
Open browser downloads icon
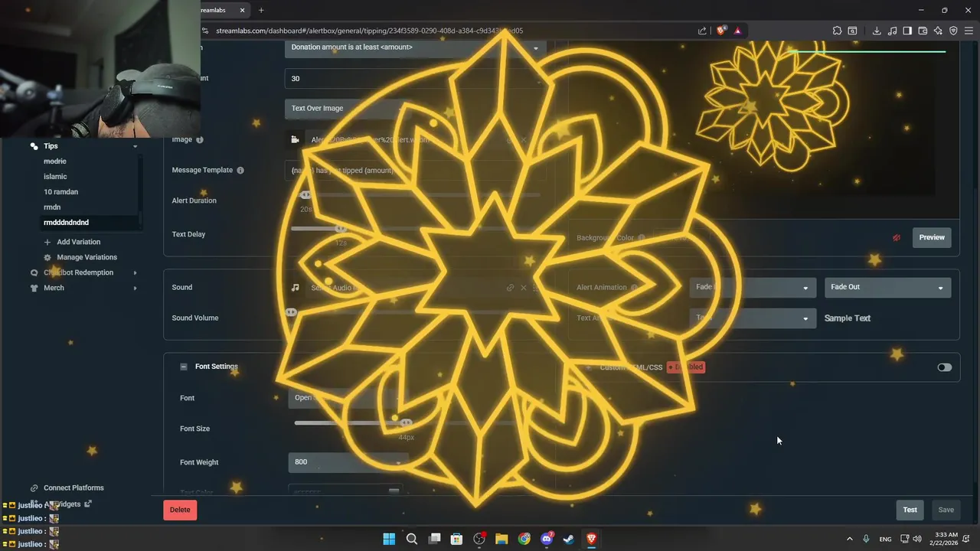pos(877,31)
